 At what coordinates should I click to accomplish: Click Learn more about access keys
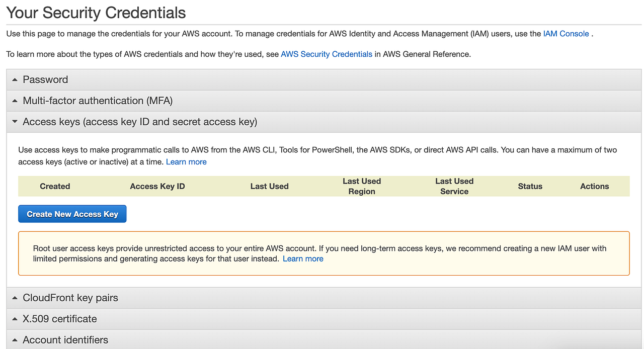click(186, 162)
